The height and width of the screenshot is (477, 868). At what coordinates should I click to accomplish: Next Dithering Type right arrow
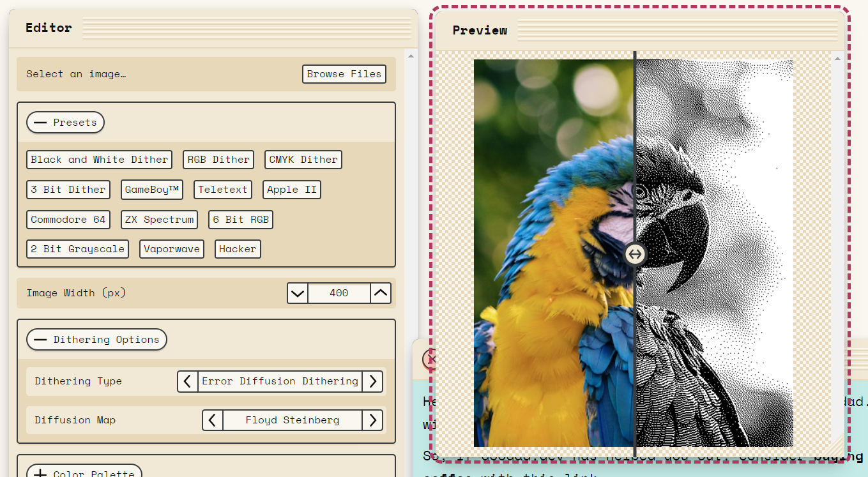pos(373,381)
